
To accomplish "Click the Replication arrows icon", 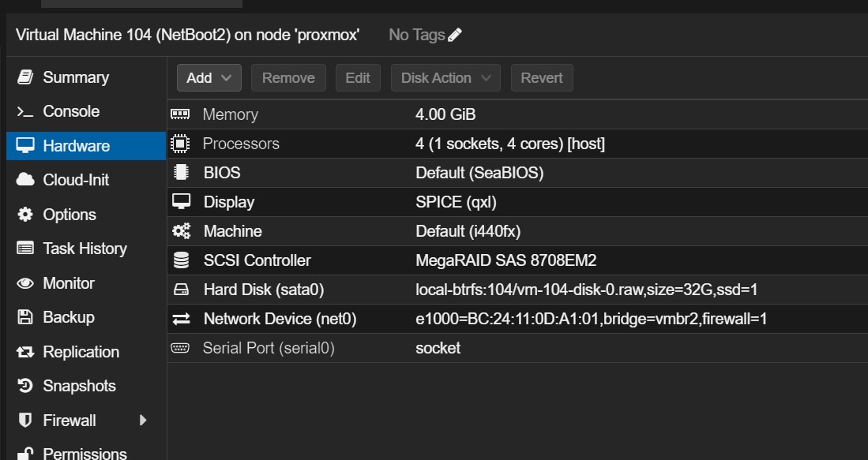I will coord(25,352).
